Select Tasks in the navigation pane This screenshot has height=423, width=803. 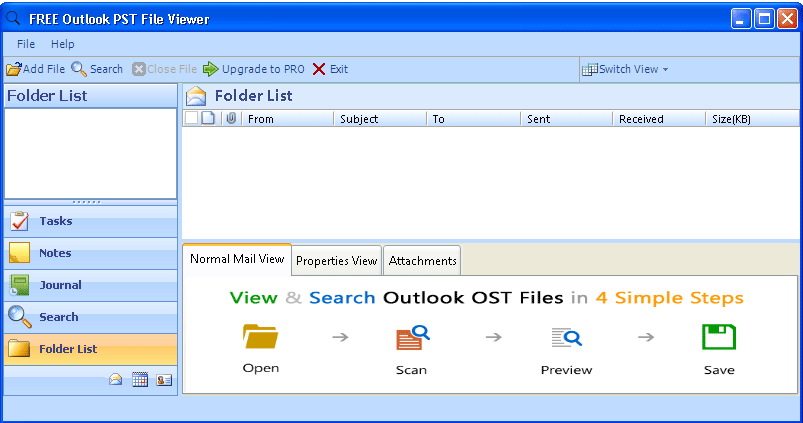click(x=91, y=221)
